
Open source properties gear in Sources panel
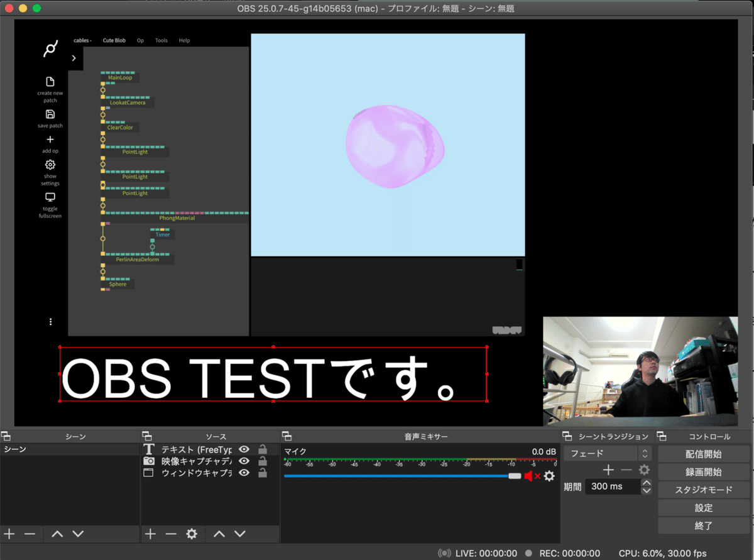coord(192,534)
